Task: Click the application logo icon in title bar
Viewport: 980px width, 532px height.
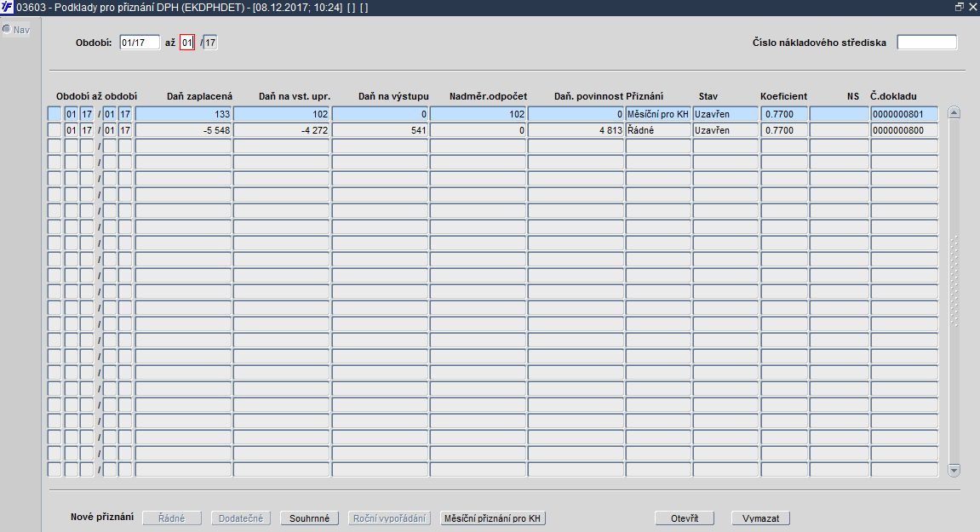Action: pyautogui.click(x=7, y=8)
